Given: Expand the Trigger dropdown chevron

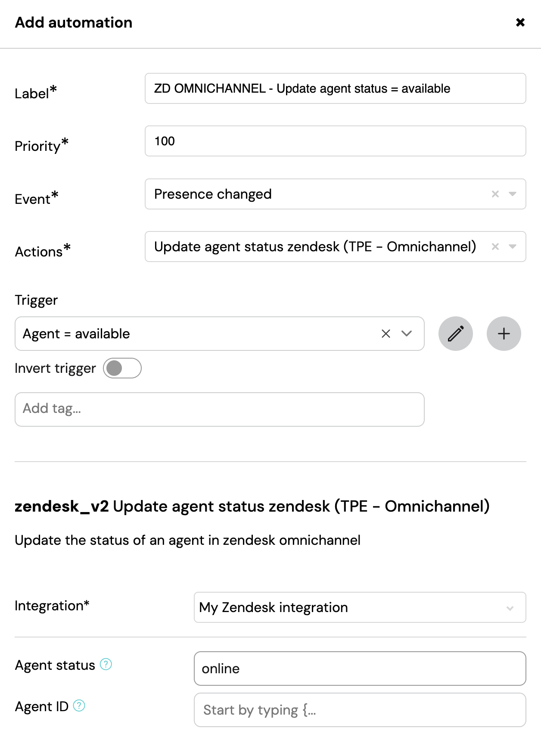Looking at the screenshot, I should [x=407, y=334].
